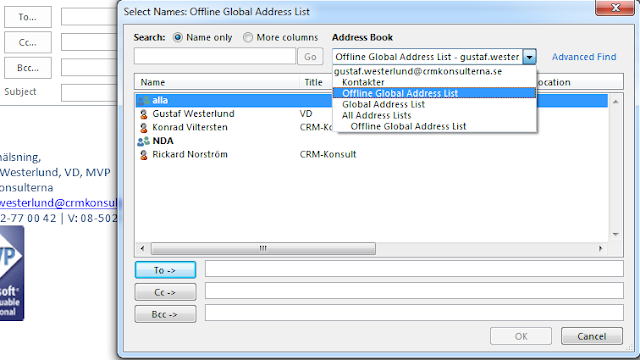Screen dimensions: 640x360
Task: Click the Bcc -> button in dialog
Action: (165, 314)
